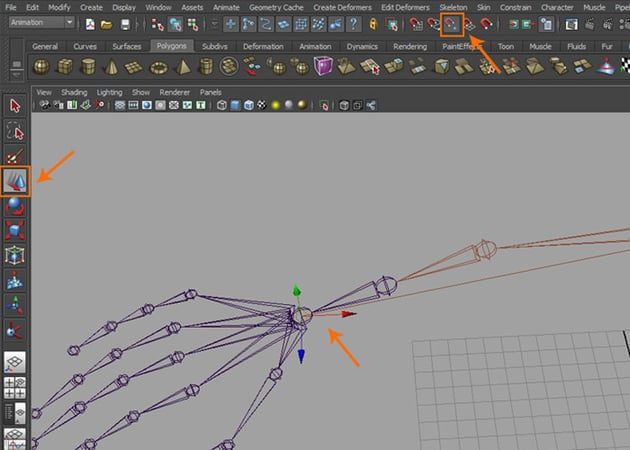Image resolution: width=630 pixels, height=450 pixels.
Task: Pick the arrow Select tool
Action: (x=15, y=106)
